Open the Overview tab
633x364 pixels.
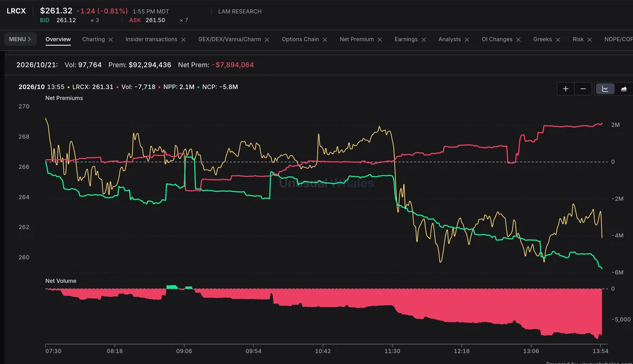(58, 39)
